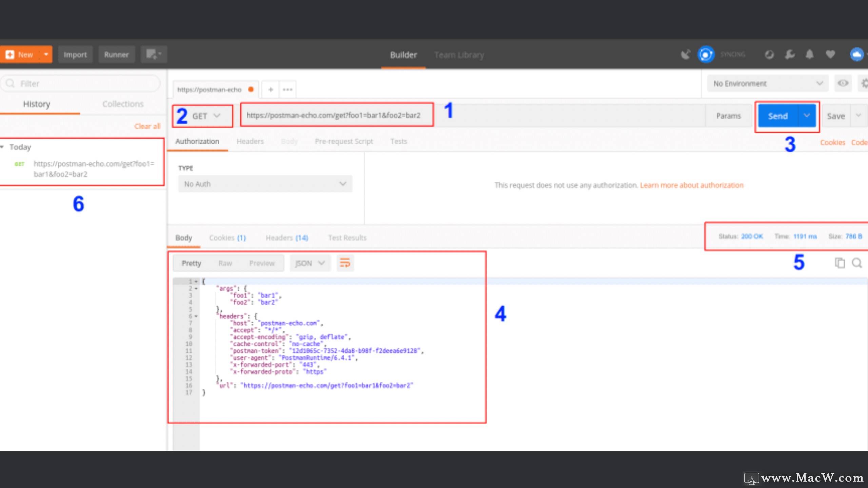Click the New button
The width and height of the screenshot is (868, 488).
[20, 54]
